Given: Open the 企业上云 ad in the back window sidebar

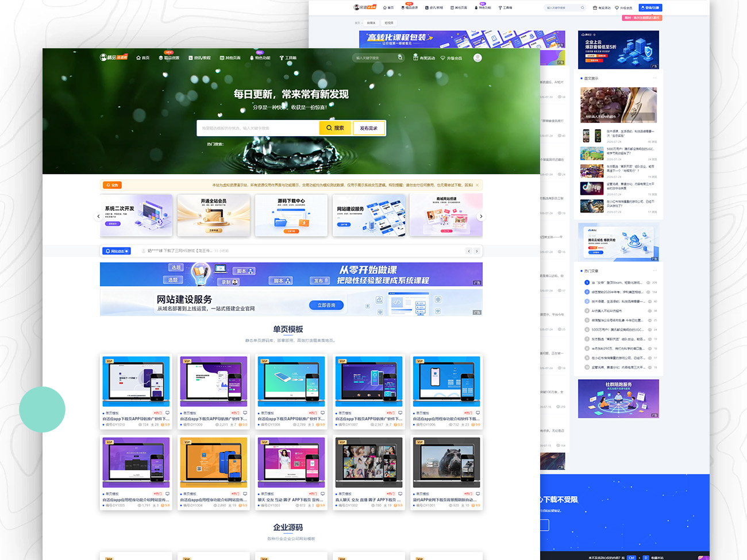Looking at the screenshot, I should (618, 50).
